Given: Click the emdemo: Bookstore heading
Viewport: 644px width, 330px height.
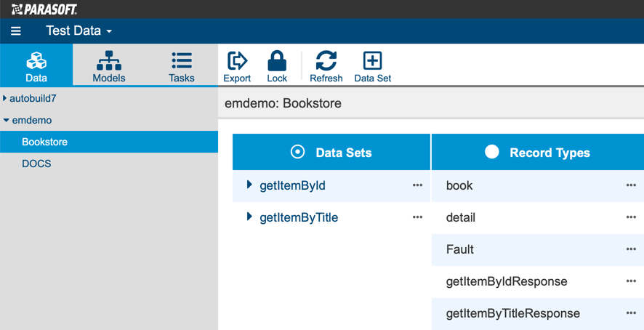Looking at the screenshot, I should (283, 103).
